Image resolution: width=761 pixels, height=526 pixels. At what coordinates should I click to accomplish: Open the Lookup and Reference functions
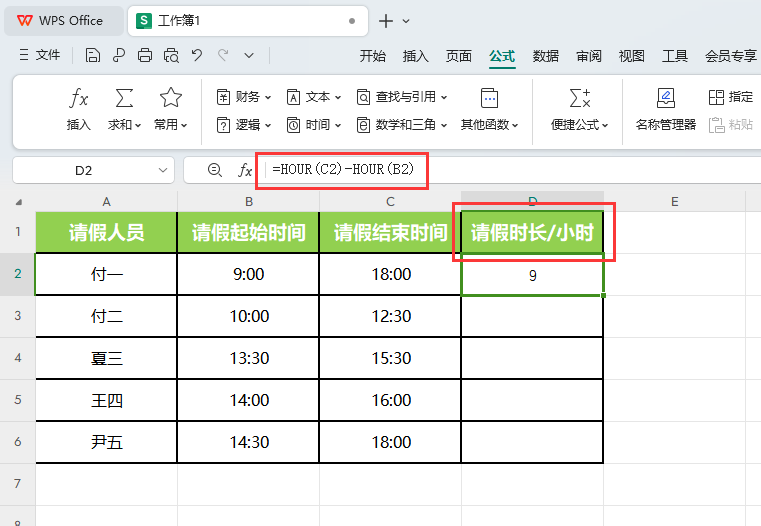(x=402, y=97)
